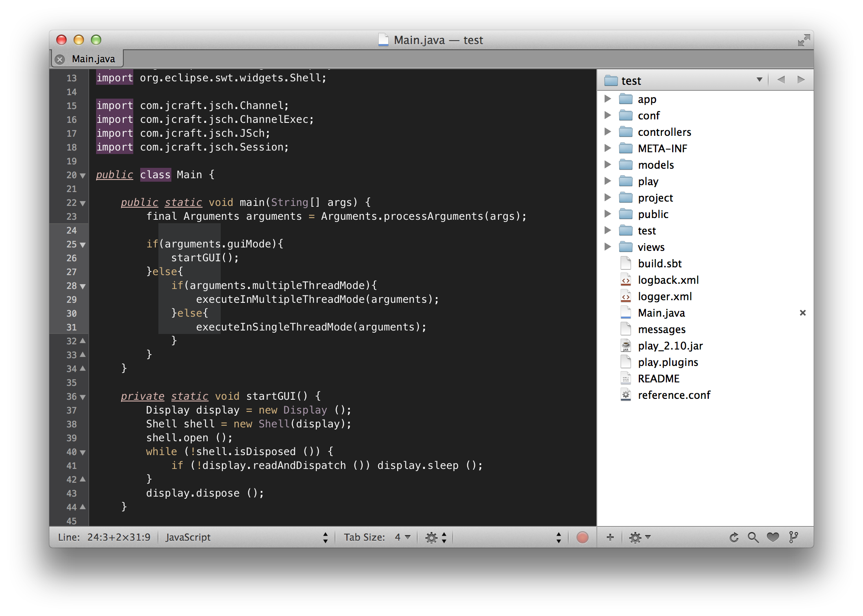Image resolution: width=863 pixels, height=616 pixels.
Task: Toggle the fold arrow on line 20
Action: (83, 176)
